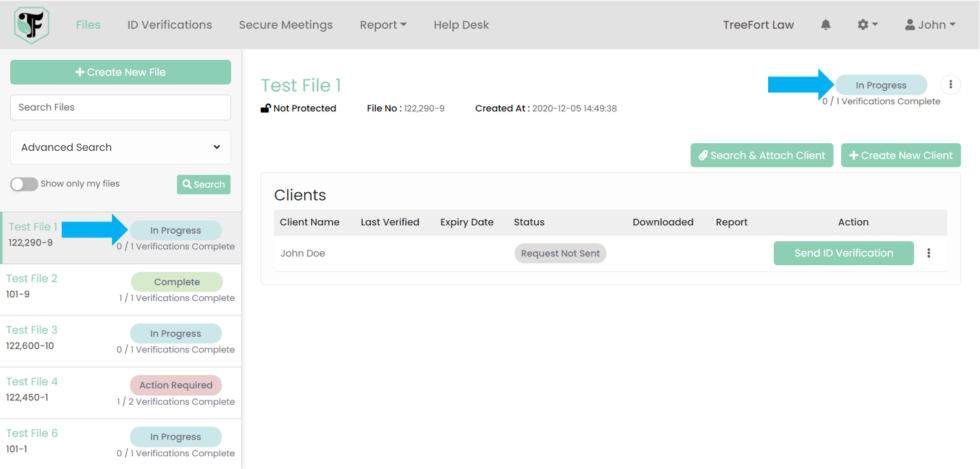Click the Not Protected lock icon
This screenshot has width=980, height=469.
coord(266,108)
